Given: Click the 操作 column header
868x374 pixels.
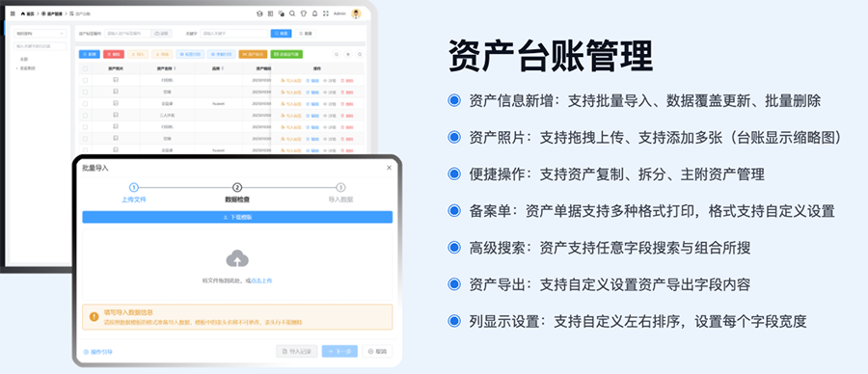Looking at the screenshot, I should (317, 68).
